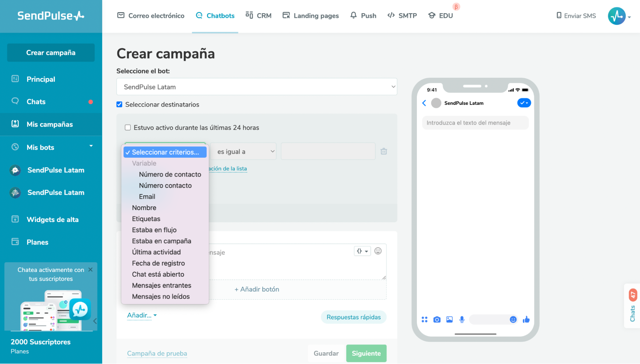Choose 'Número de contacto' criterion

170,174
